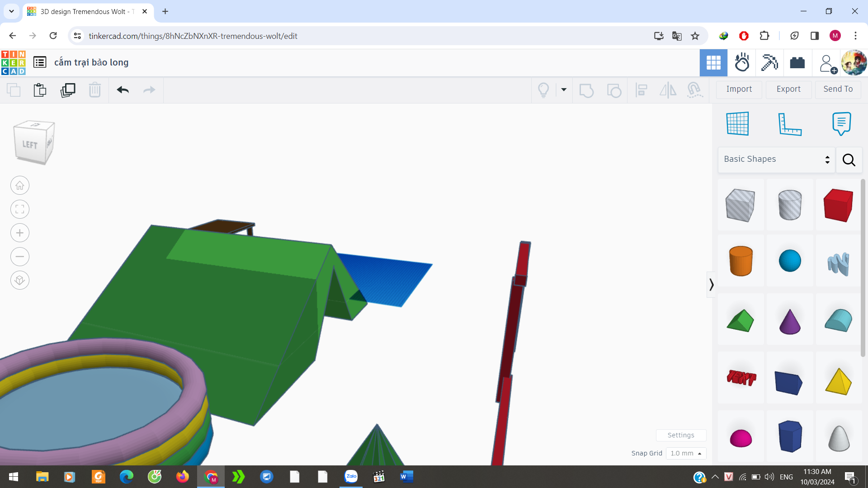Zoom out with minus button
868x488 pixels.
(20, 257)
